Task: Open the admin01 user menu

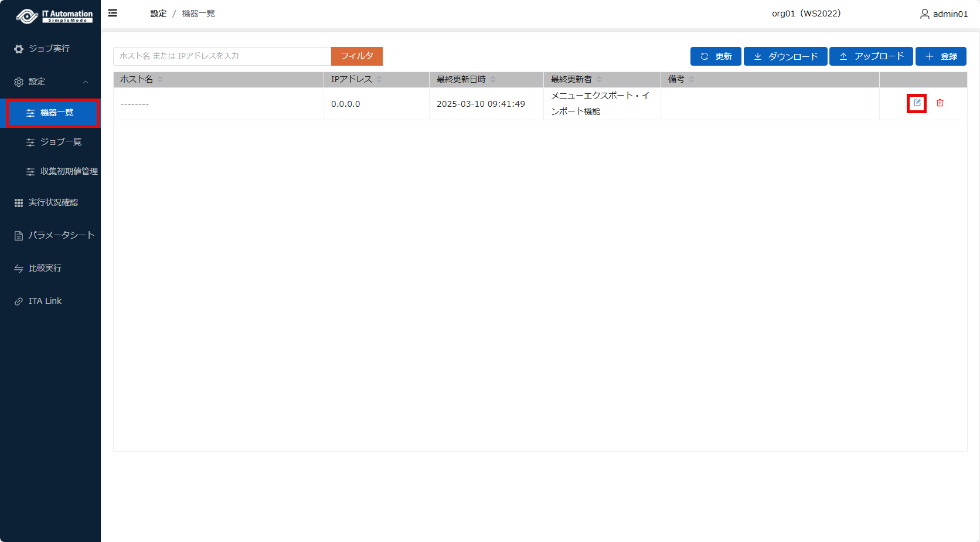Action: (x=944, y=13)
